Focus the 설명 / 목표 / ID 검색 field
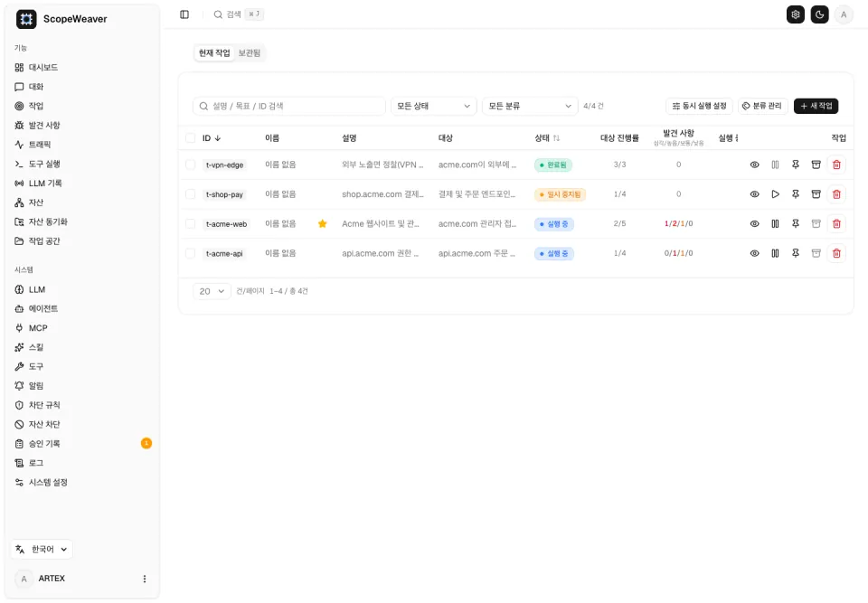The image size is (868, 603). [289, 106]
